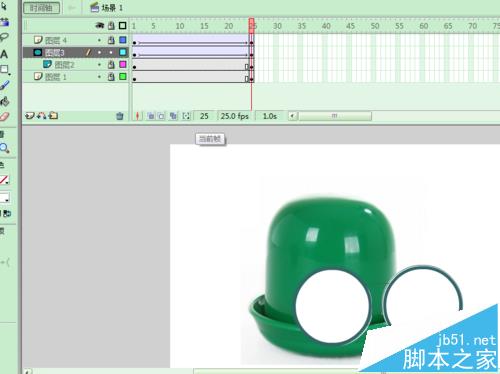
Task: Toggle visibility dot of 图层2
Action: pyautogui.click(x=99, y=64)
